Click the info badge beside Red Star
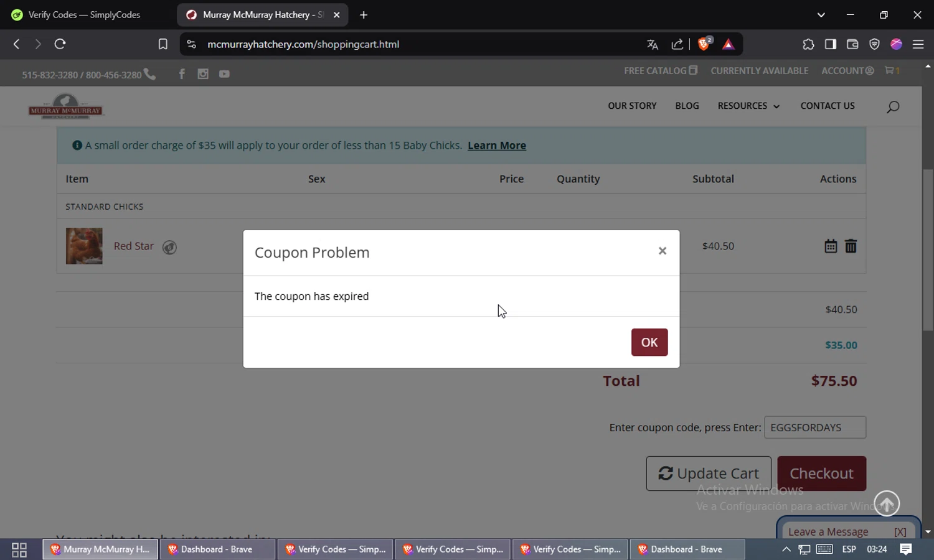This screenshot has width=934, height=560. coord(169,247)
